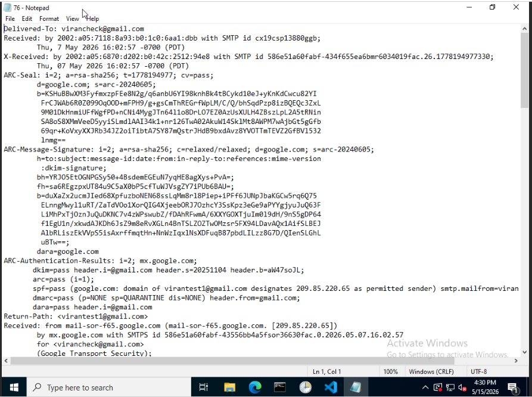Image resolution: width=532 pixels, height=397 pixels.
Task: Click the taskbar search box
Action: (109, 387)
